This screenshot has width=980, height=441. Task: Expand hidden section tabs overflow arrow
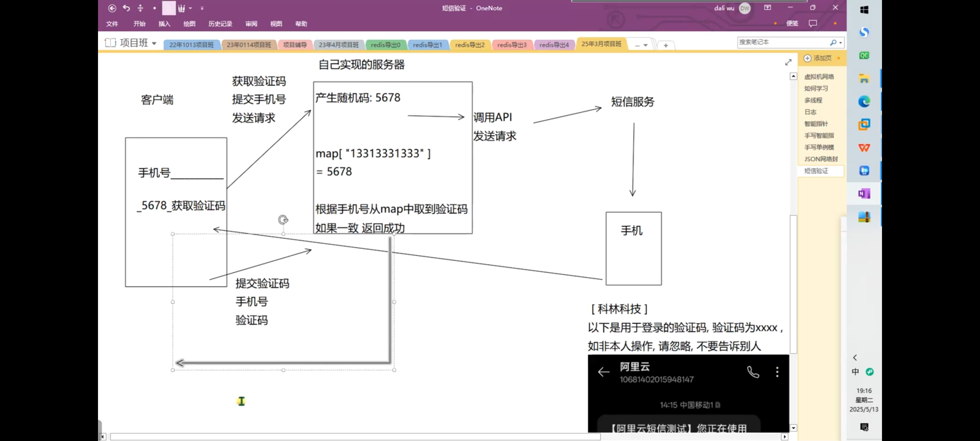[646, 45]
